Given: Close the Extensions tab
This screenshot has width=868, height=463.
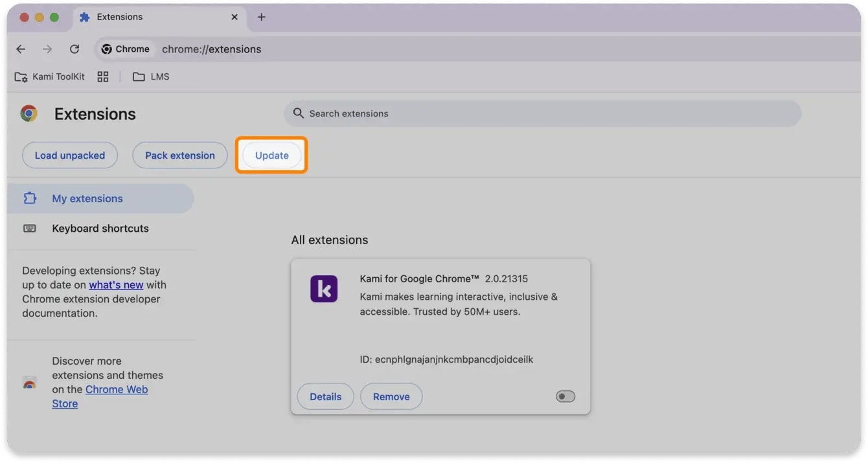Looking at the screenshot, I should [x=234, y=17].
